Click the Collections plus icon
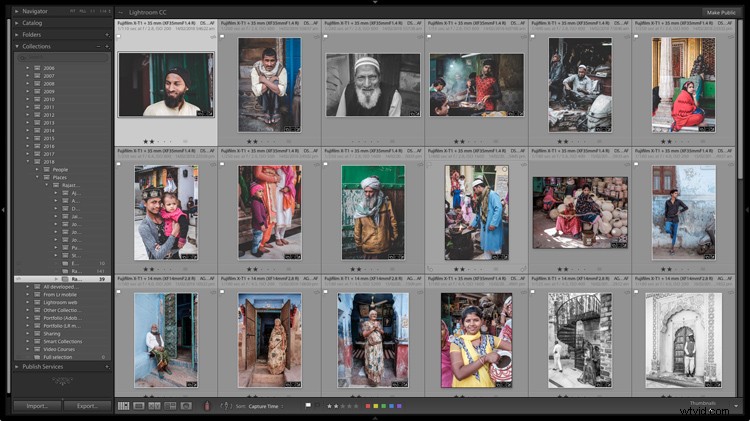Image resolution: width=750 pixels, height=421 pixels. pyautogui.click(x=107, y=46)
